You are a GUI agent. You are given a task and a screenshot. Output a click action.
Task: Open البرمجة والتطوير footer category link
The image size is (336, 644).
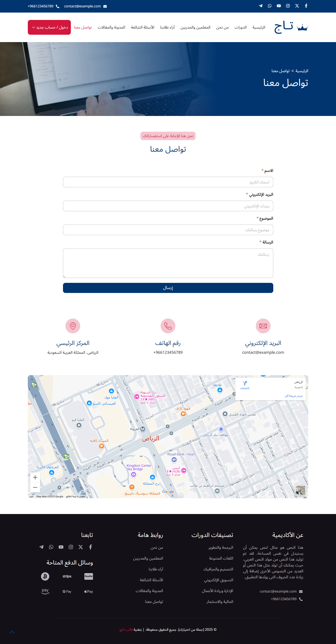(221, 547)
